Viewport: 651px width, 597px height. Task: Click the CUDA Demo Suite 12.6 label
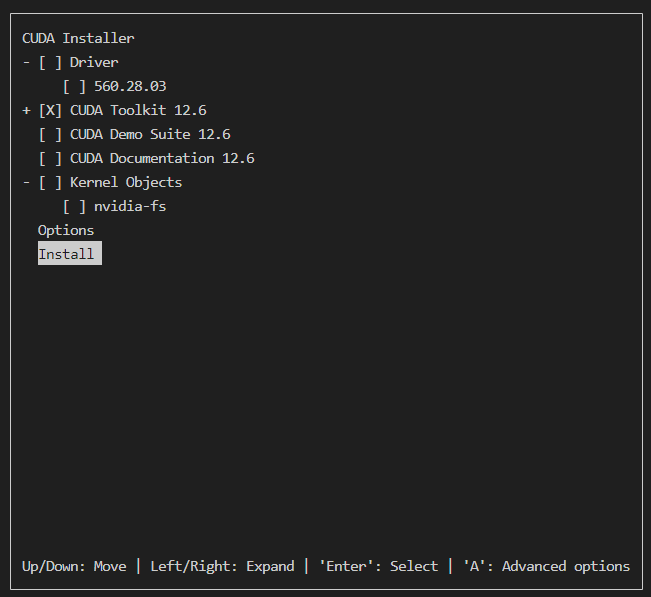[150, 135]
